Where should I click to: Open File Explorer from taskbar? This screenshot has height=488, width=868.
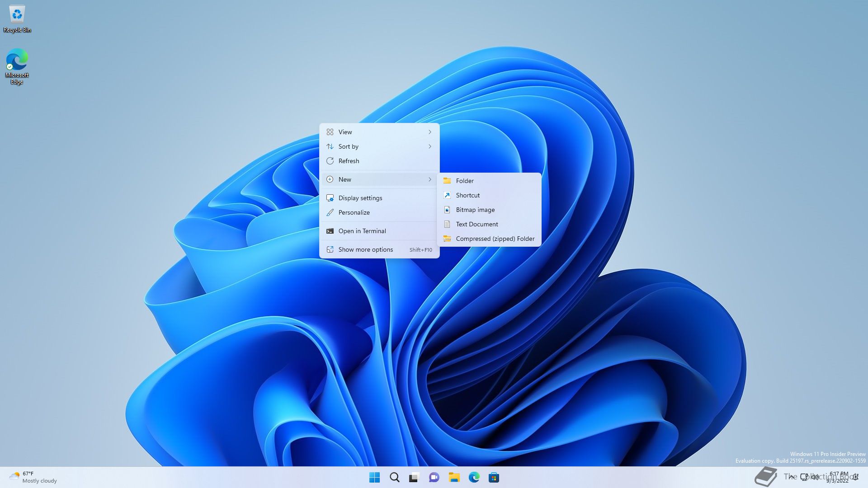(454, 478)
